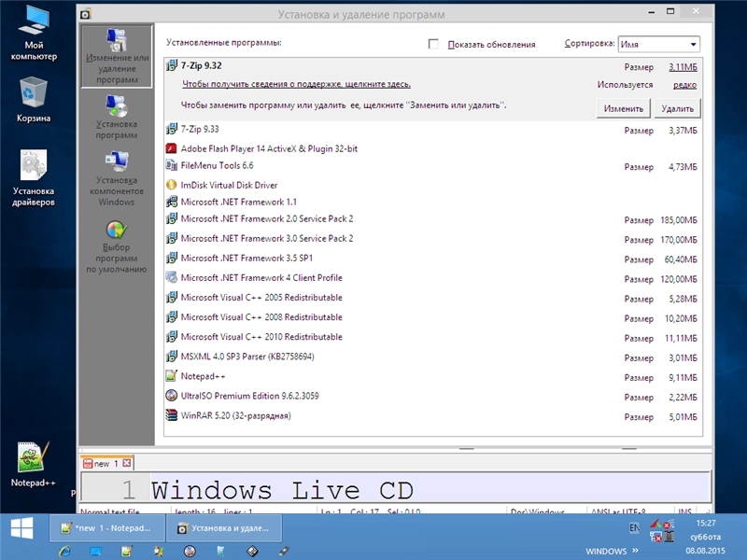This screenshot has height=560, width=747.
Task: Select Выбор программ по умолчанию sidebar icon
Action: (116, 247)
